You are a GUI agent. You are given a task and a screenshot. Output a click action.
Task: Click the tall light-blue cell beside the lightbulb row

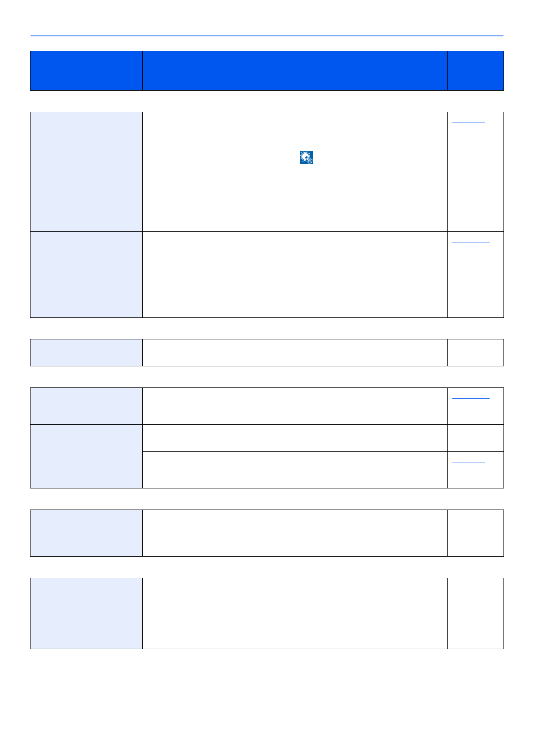click(86, 171)
